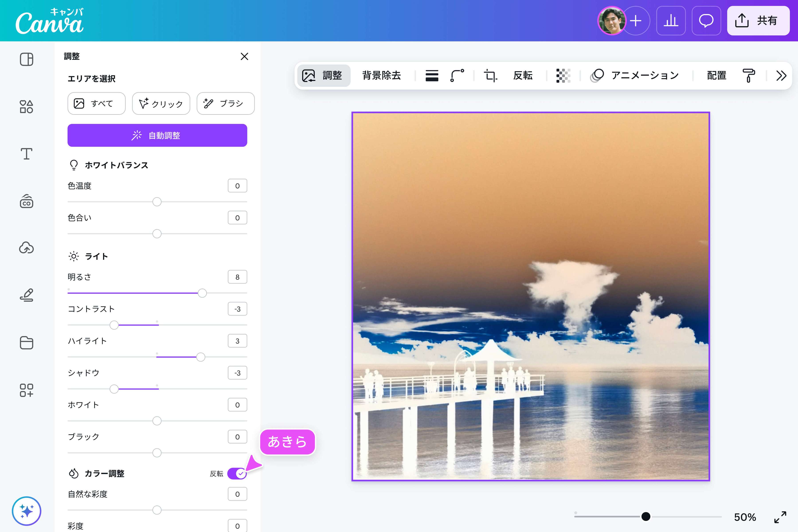The width and height of the screenshot is (798, 532).
Task: Open the 配置 position option
Action: tap(717, 75)
